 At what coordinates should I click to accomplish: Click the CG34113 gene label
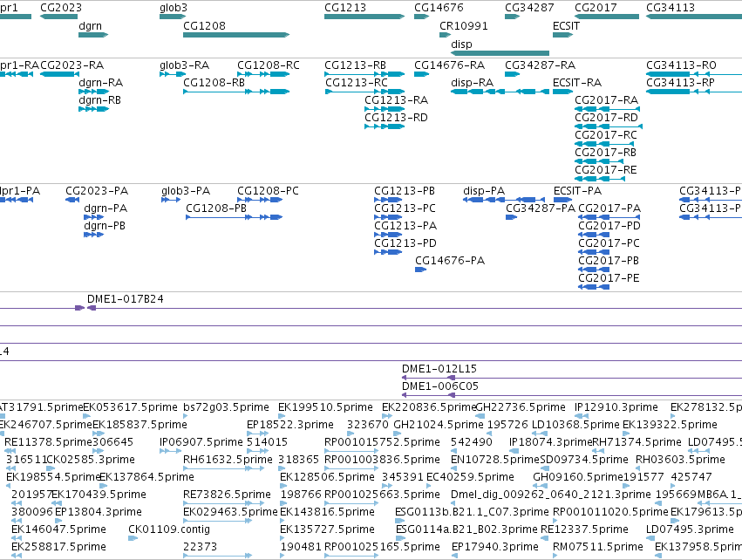click(x=671, y=8)
